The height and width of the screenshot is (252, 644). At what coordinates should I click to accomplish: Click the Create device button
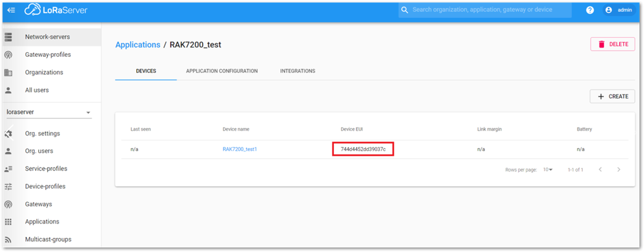click(x=612, y=97)
